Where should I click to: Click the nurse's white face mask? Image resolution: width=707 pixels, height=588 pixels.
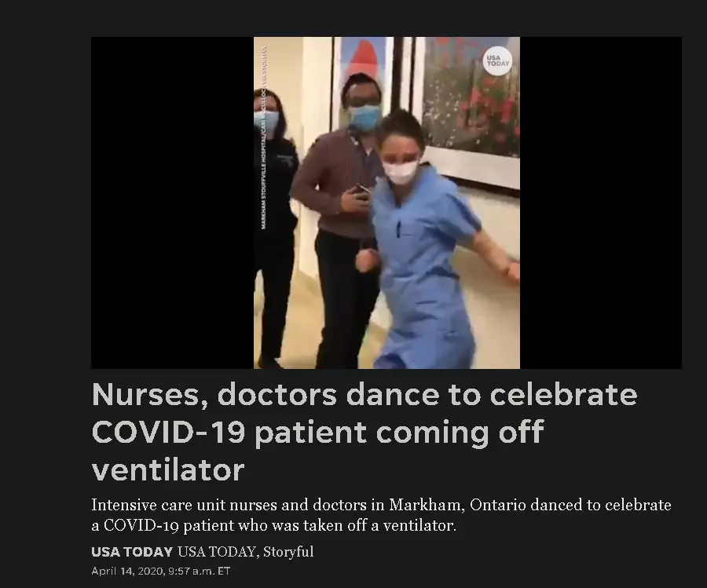400,172
